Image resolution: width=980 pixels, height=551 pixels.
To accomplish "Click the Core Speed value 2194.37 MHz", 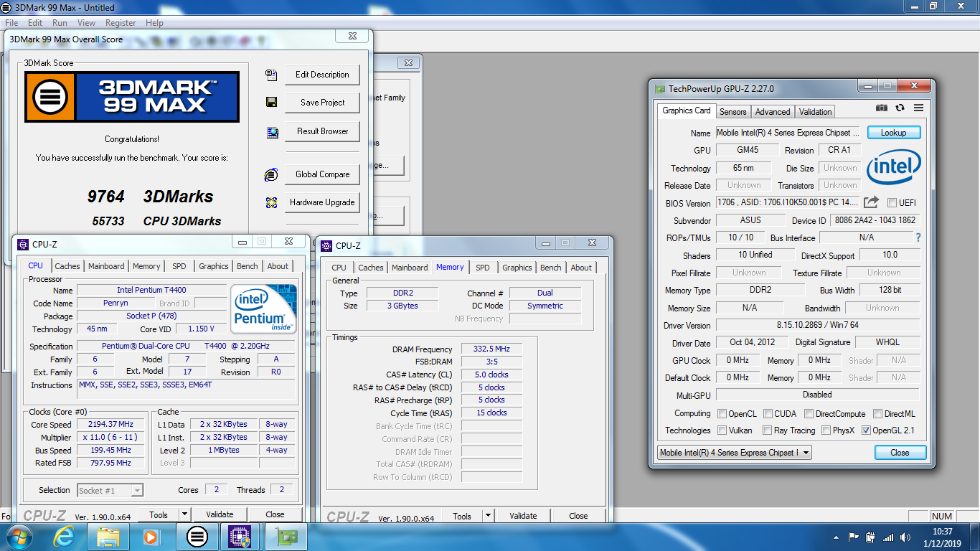I will pyautogui.click(x=110, y=425).
